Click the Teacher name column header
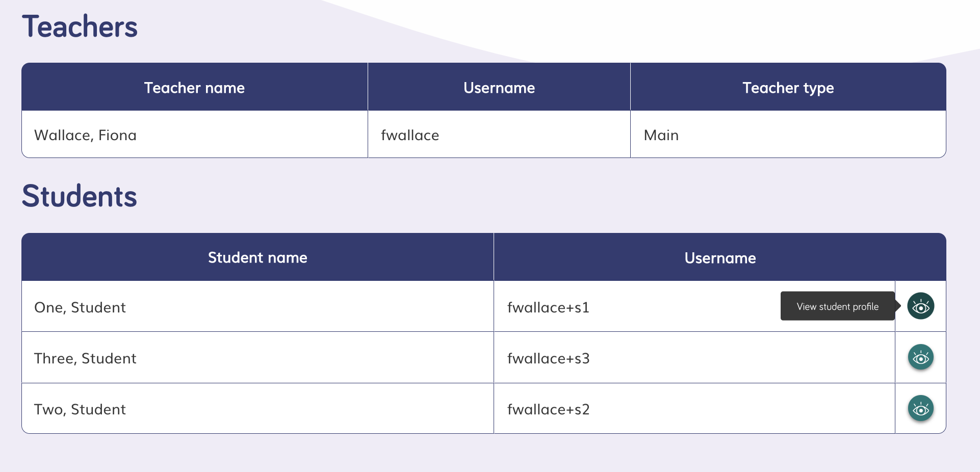 194,87
